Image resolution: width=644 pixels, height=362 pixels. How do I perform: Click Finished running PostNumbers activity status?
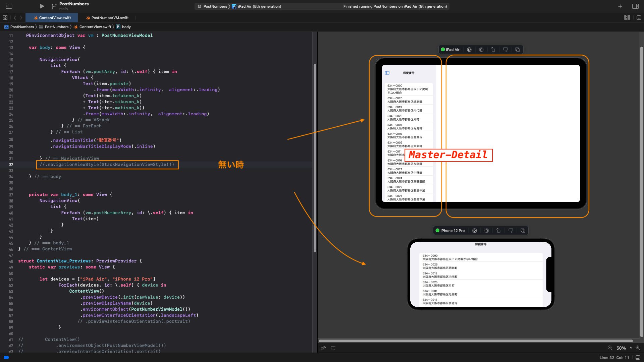[395, 6]
